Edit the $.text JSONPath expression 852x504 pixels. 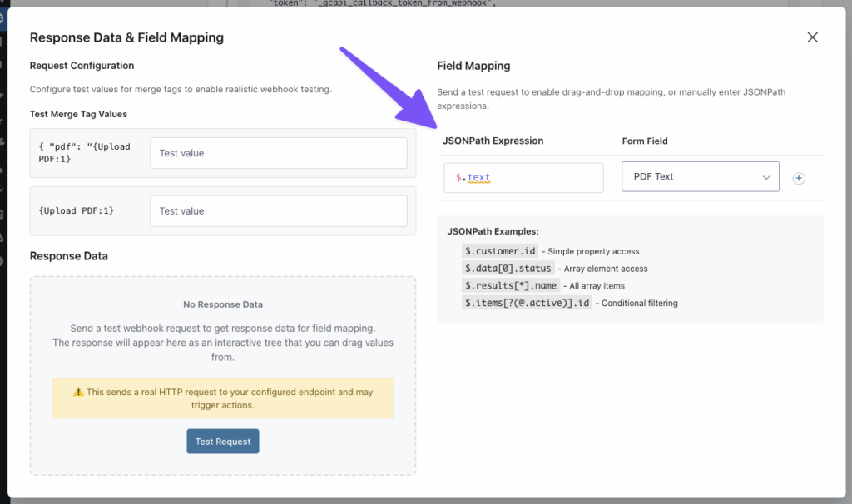[x=523, y=177]
